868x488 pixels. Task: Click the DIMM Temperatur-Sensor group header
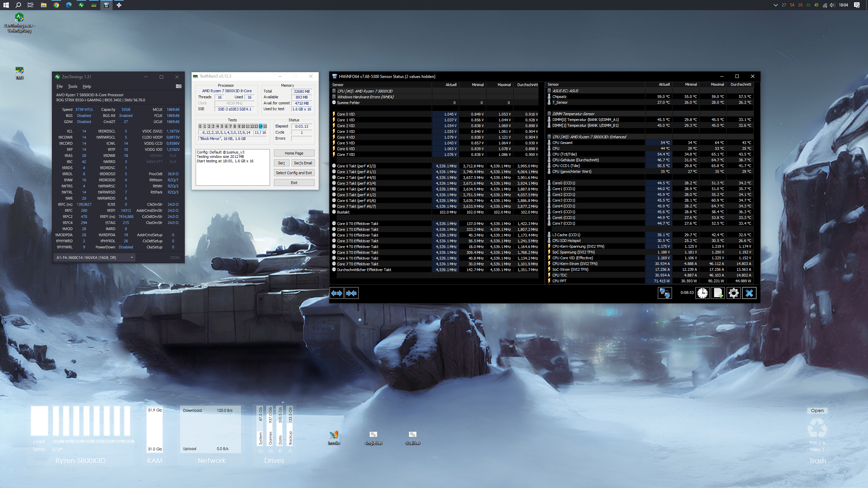pyautogui.click(x=573, y=114)
